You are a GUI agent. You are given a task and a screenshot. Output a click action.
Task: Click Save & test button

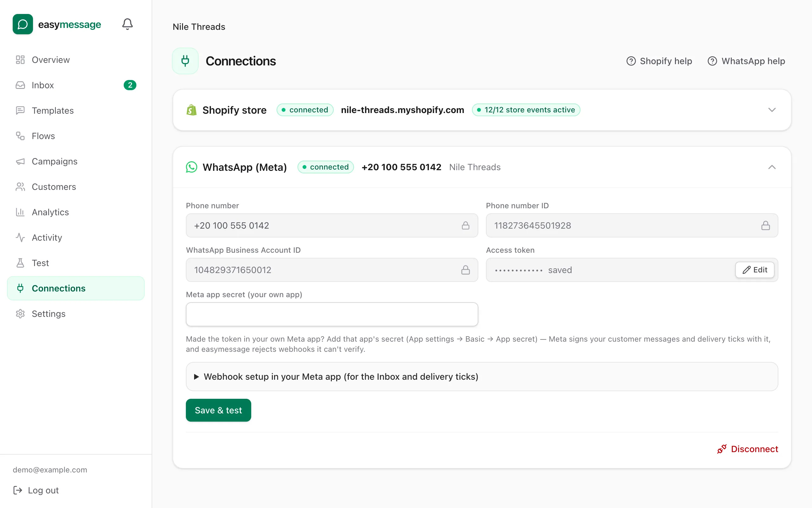[219, 410]
